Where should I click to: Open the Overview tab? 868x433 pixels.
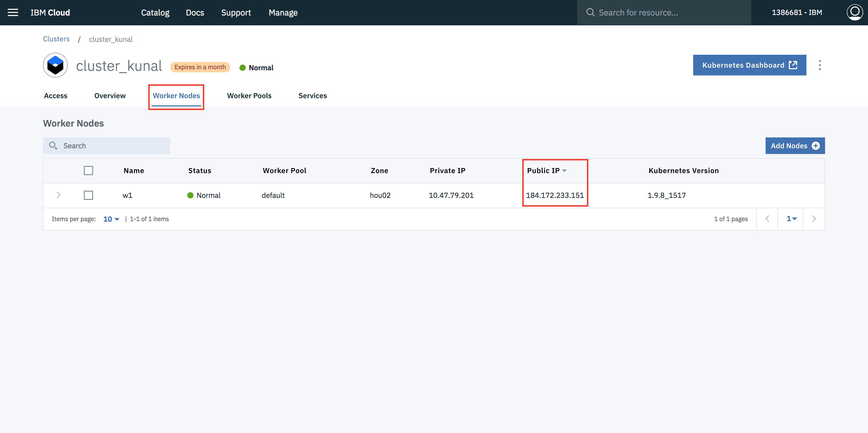110,96
